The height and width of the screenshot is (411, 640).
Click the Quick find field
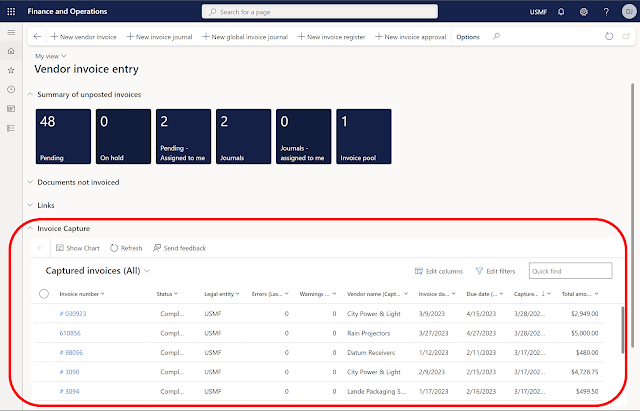pos(571,271)
